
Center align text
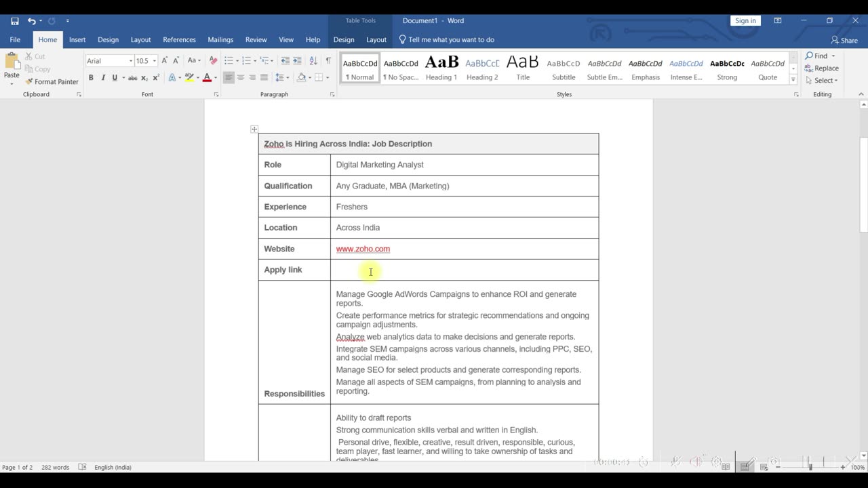tap(241, 78)
